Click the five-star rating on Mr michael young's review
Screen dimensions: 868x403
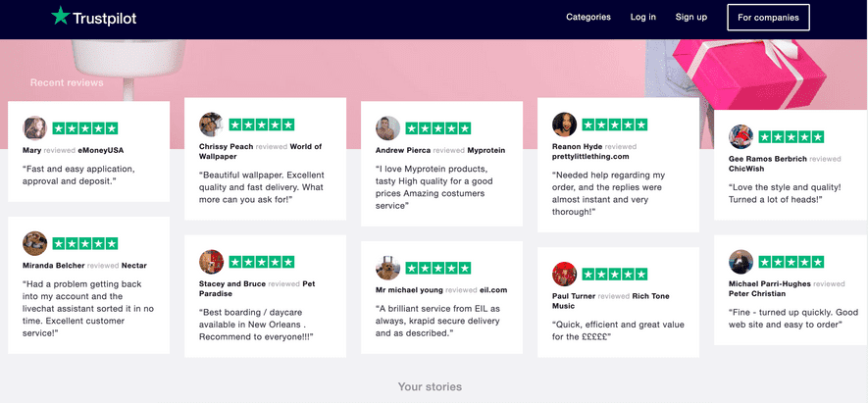[438, 268]
